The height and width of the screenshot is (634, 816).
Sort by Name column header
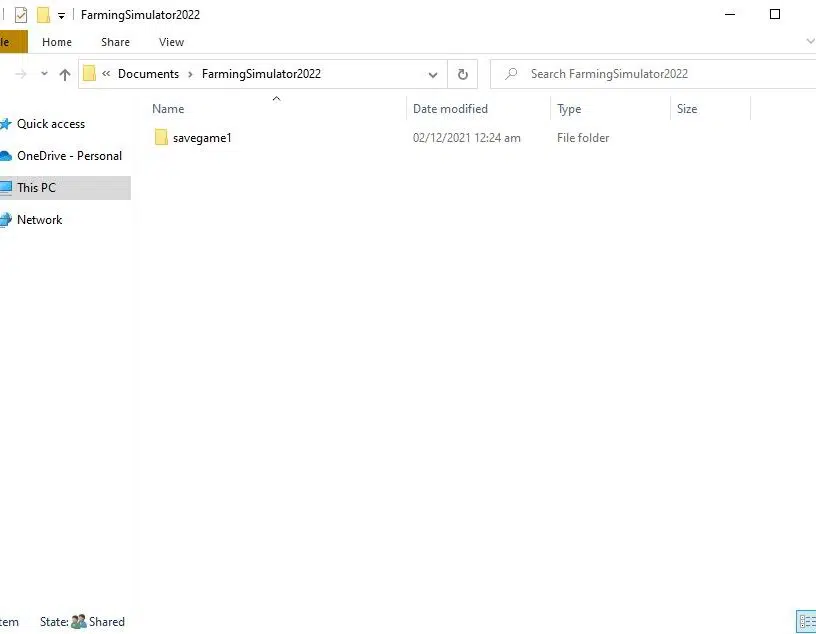coord(168,109)
